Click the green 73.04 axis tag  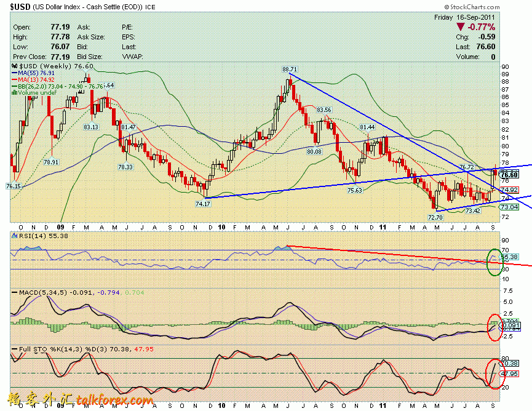pyautogui.click(x=509, y=207)
